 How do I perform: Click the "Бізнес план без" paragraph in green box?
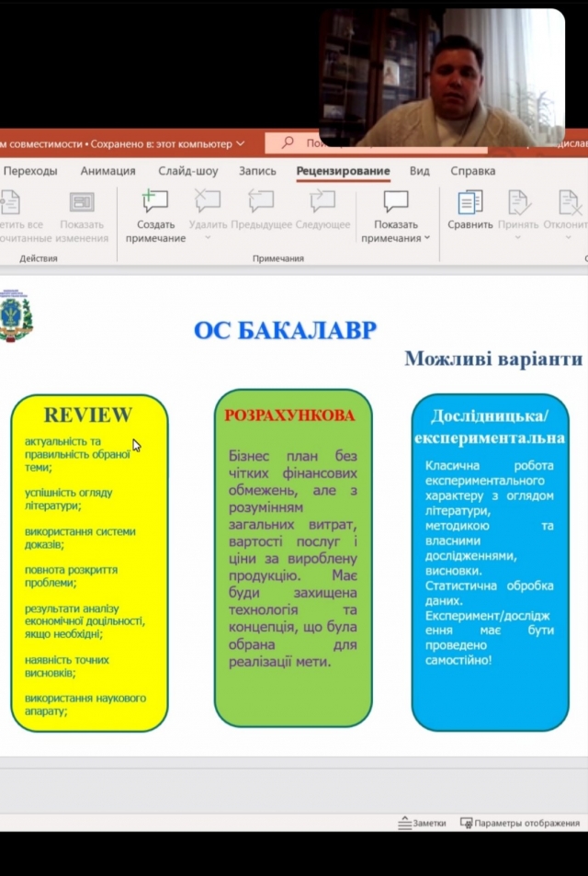[x=292, y=559]
